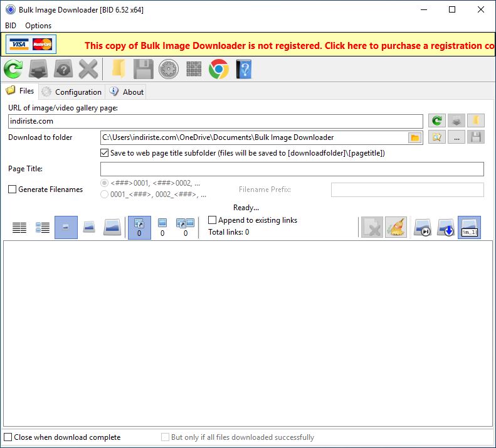The image size is (496, 448).
Task: Toggle the image filename label icon
Action: (470, 227)
